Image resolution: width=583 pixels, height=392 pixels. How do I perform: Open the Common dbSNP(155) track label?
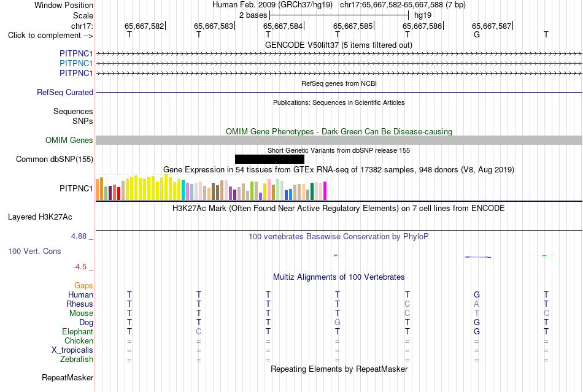(x=55, y=159)
